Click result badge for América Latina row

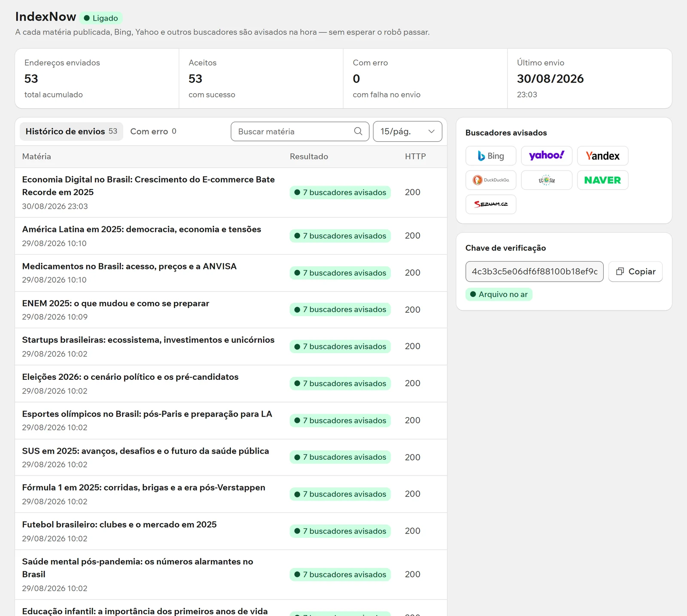click(x=340, y=236)
